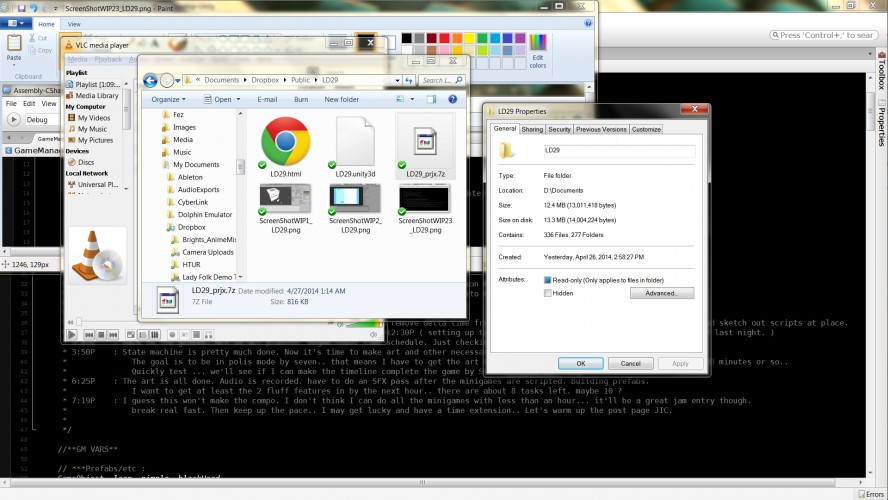Open Paint quick access customize arrow

56,8
